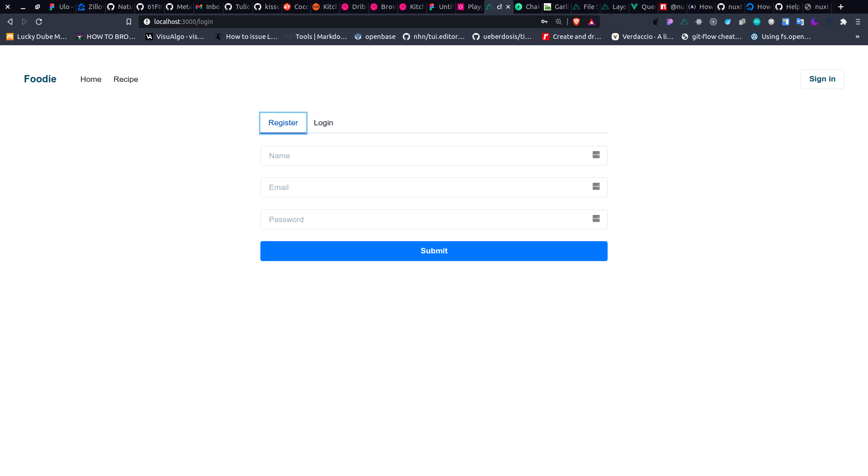Image resolution: width=868 pixels, height=476 pixels.
Task: Open the VisuAlgo bookmark
Action: 175,37
